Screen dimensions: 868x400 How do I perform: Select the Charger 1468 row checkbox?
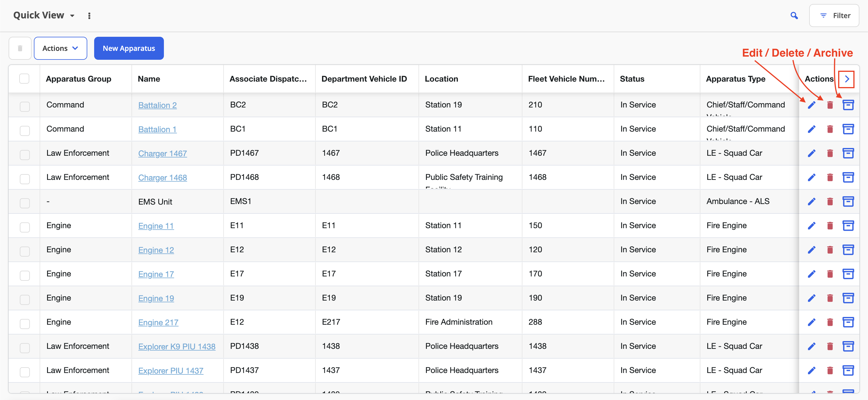coord(25,179)
